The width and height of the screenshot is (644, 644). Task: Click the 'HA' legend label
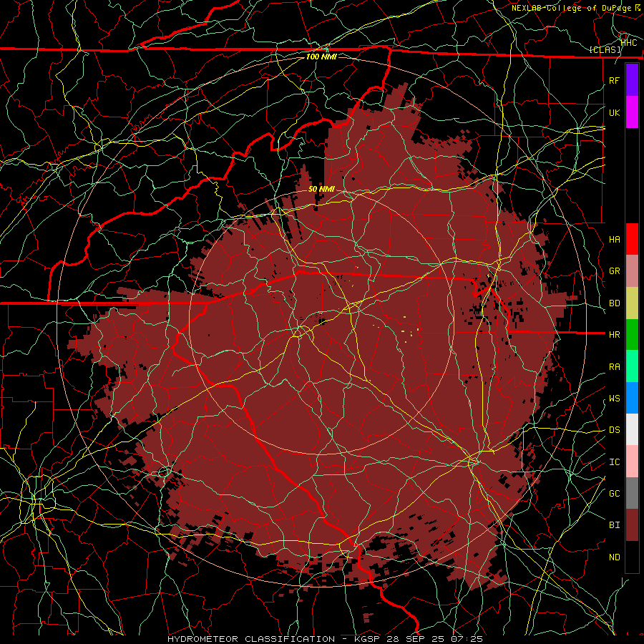(x=614, y=239)
